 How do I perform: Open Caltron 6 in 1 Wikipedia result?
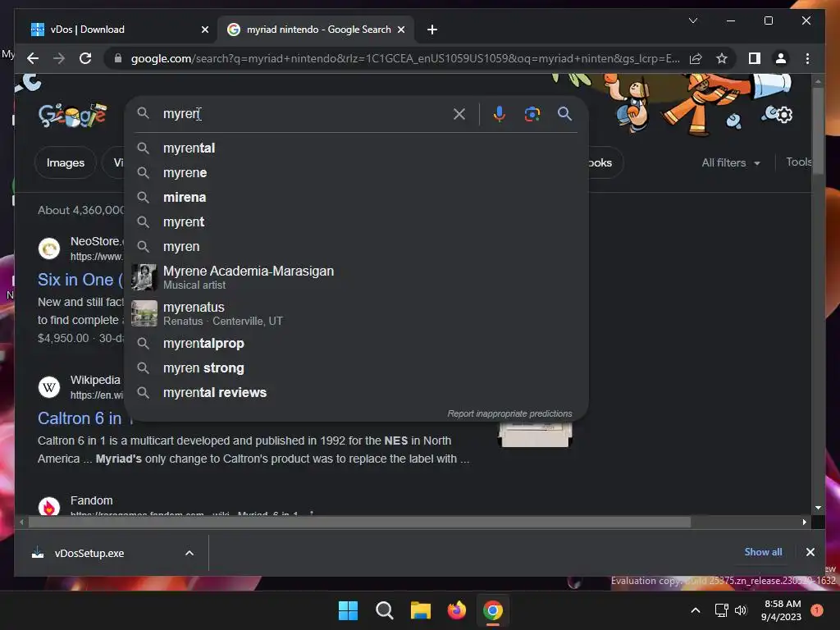point(84,418)
